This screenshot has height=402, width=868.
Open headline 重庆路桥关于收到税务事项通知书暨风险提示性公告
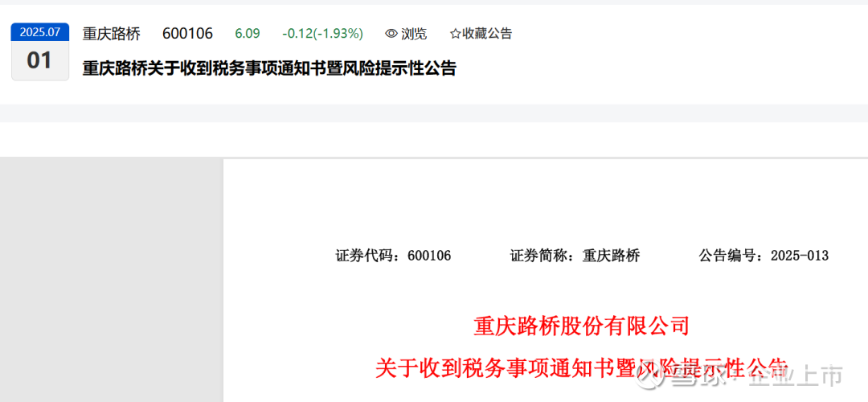269,68
